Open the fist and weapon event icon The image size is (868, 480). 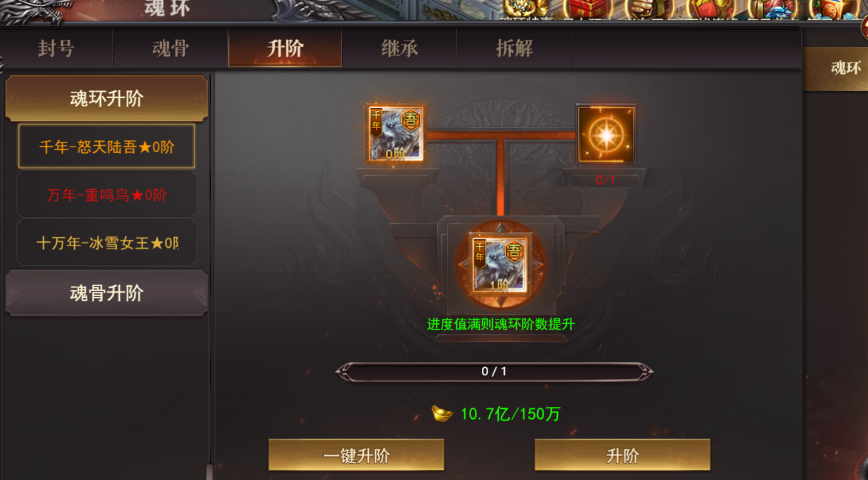[649, 9]
